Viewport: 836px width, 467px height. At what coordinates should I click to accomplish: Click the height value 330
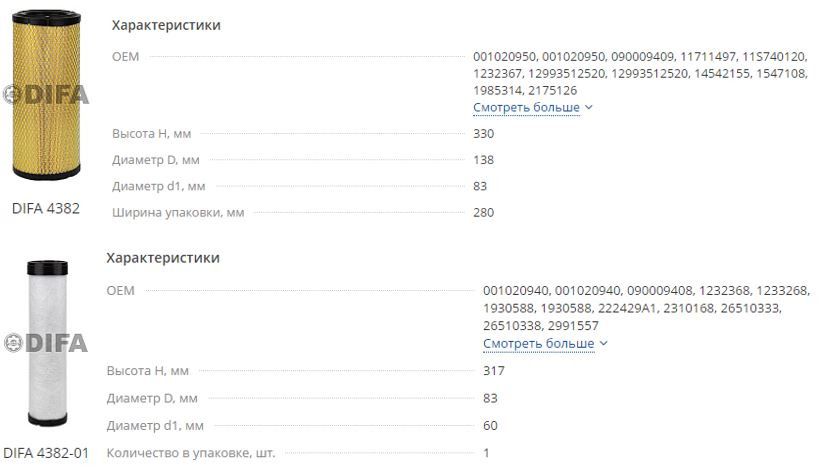[484, 134]
